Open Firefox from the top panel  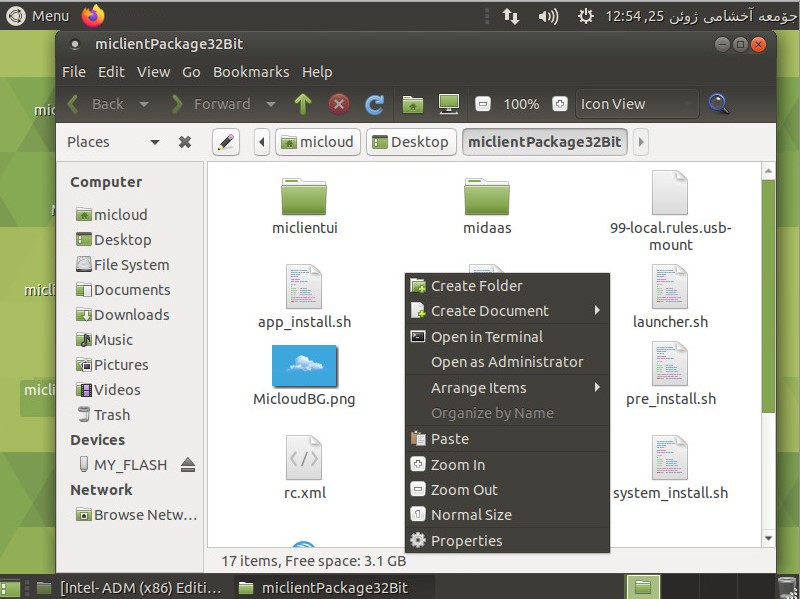point(92,15)
